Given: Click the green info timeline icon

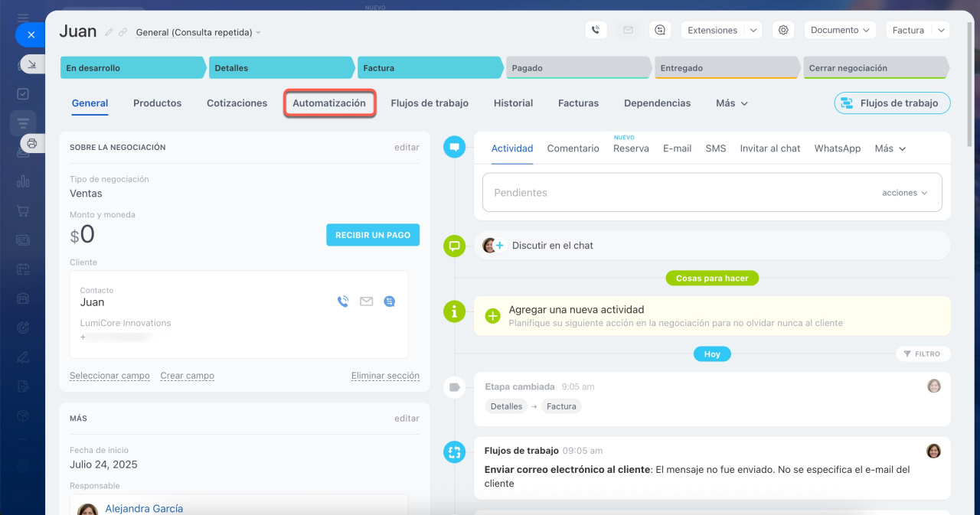Looking at the screenshot, I should pyautogui.click(x=455, y=311).
